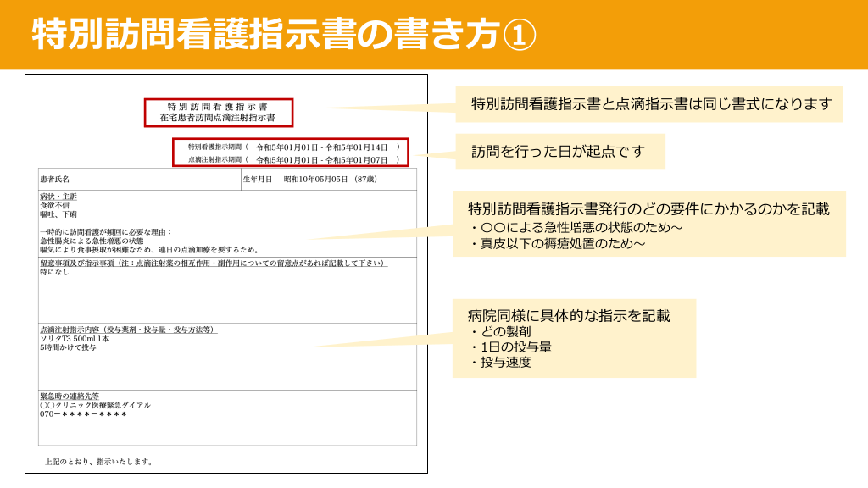Click the 病院同様に具体的な指示を記載 callout heading

pos(563,316)
